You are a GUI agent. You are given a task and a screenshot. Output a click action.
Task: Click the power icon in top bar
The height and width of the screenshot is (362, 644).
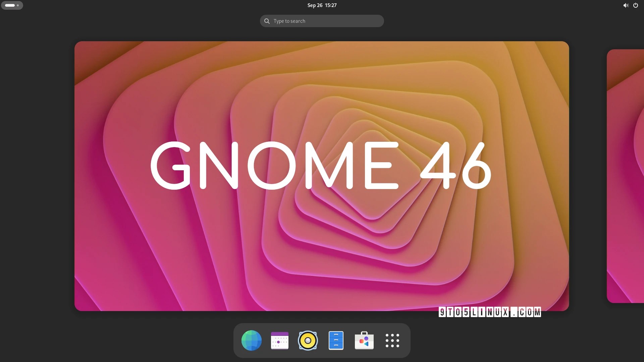click(635, 5)
